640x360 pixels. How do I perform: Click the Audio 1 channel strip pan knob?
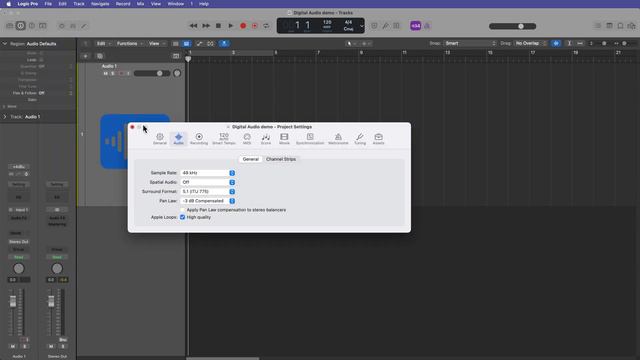(19, 269)
